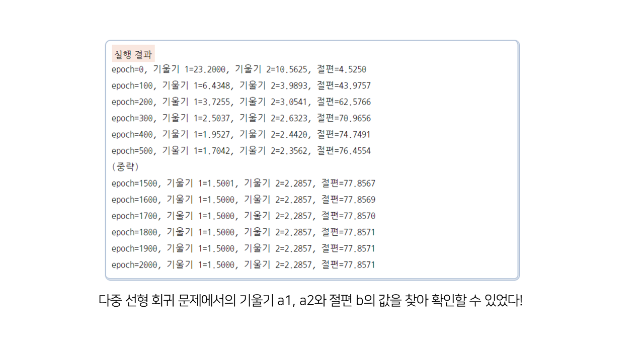Click the epoch=300 output line
The image size is (644, 362).
tap(241, 118)
